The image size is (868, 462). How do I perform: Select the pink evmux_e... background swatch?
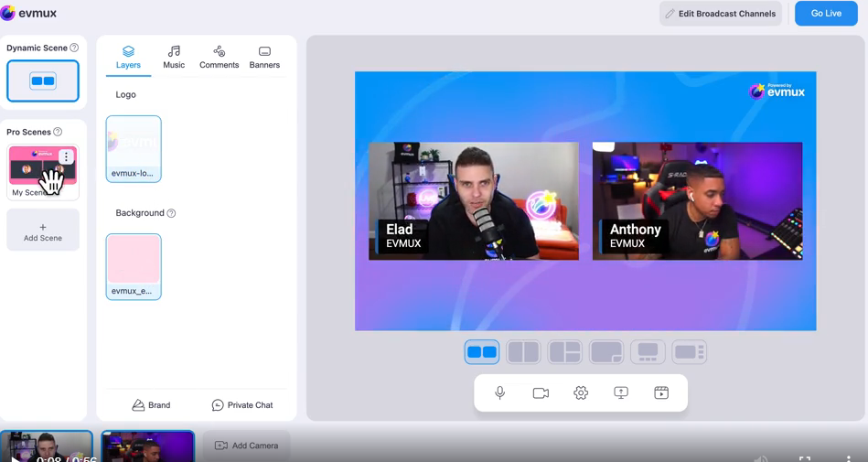(x=134, y=266)
